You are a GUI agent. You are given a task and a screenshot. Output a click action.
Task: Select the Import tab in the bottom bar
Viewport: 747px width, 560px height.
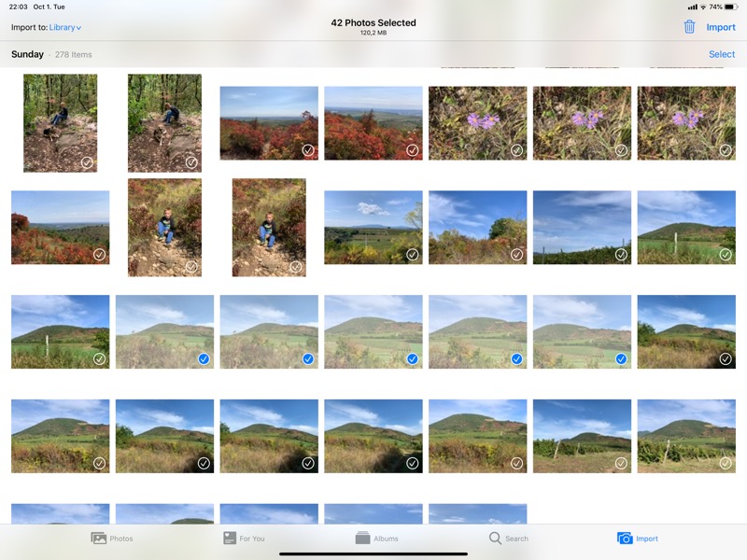(638, 539)
